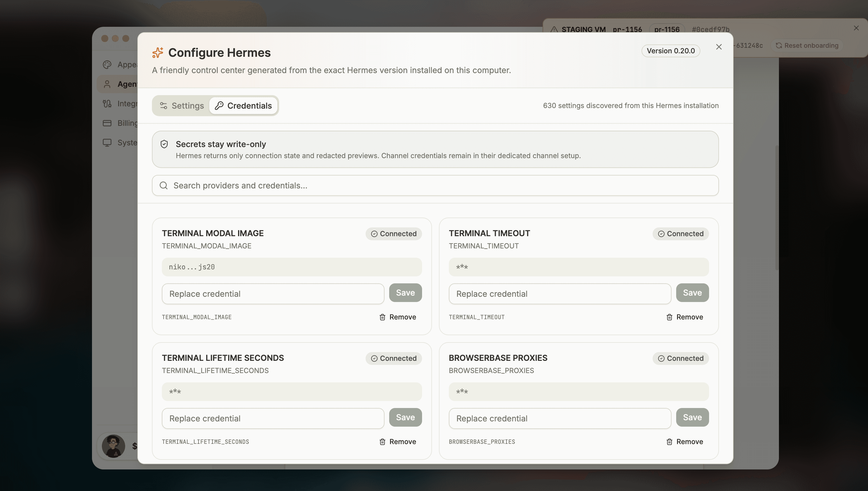Click the user avatar in background window

tap(114, 446)
